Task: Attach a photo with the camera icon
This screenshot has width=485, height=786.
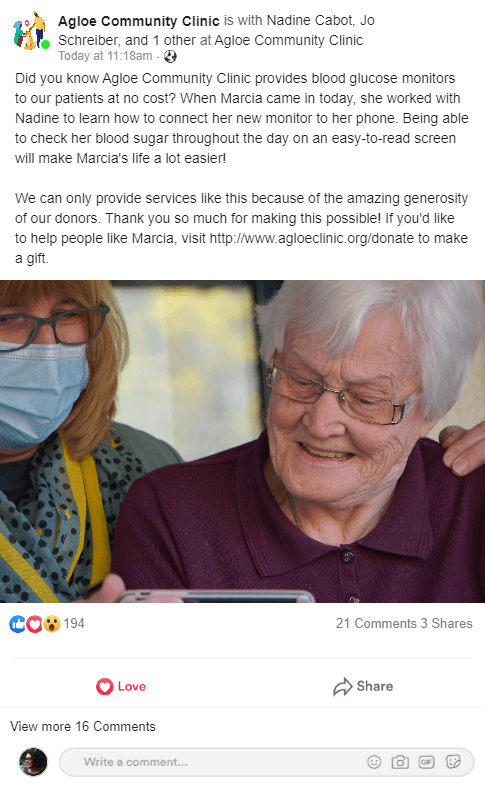Action: [x=400, y=762]
